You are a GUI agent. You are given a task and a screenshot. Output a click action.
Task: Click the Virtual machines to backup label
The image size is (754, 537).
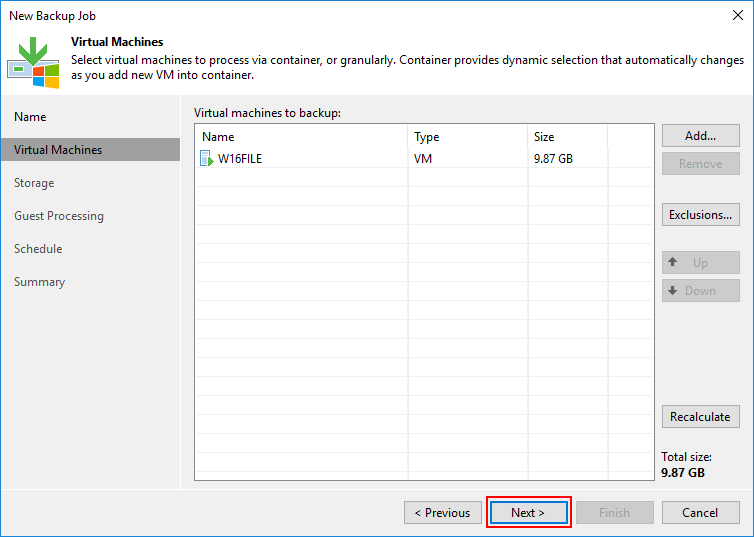(x=267, y=113)
